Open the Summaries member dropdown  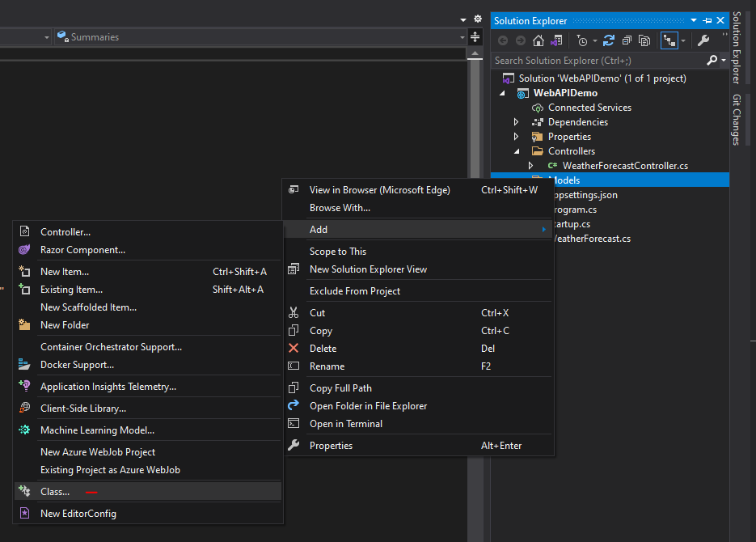click(462, 37)
